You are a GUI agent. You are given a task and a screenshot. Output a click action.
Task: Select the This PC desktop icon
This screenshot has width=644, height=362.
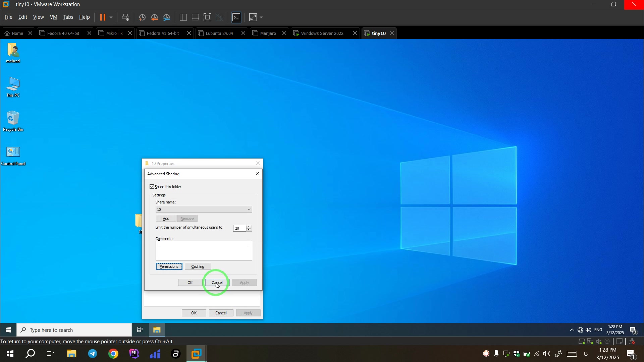[13, 87]
